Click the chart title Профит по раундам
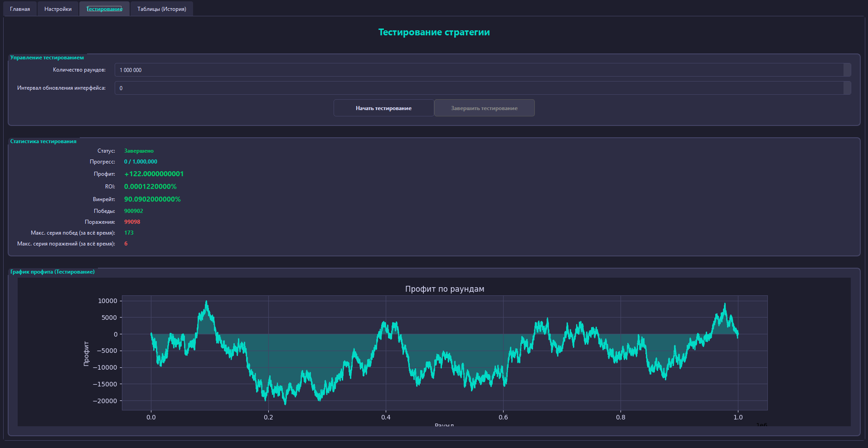The width and height of the screenshot is (868, 448). click(445, 289)
